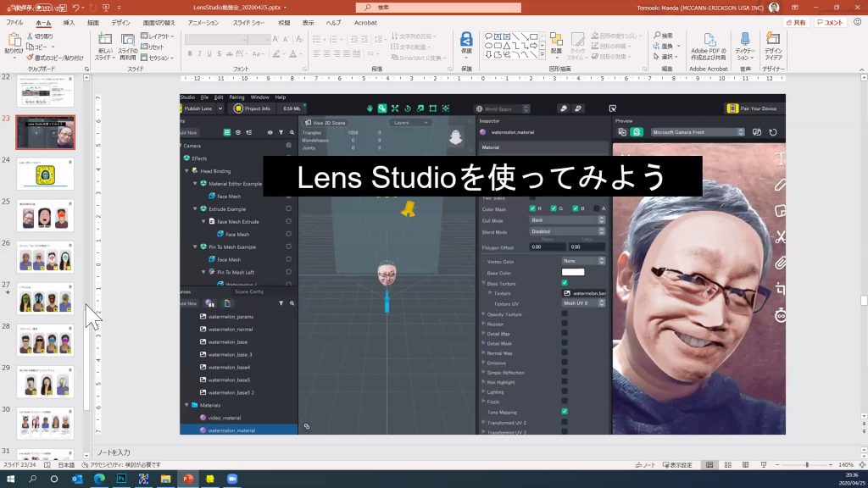Click the 140% zoom level
The image size is (868, 488).
tap(845, 465)
